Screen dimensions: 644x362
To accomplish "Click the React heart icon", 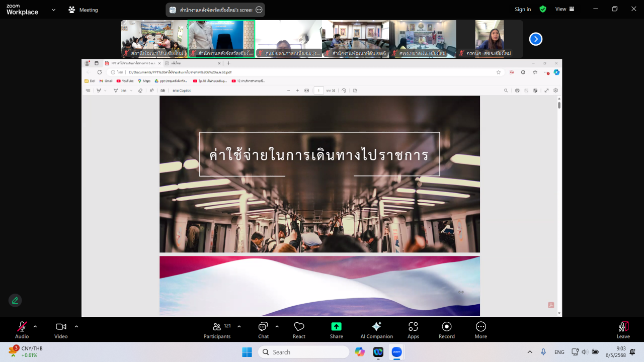I will coord(299,330).
